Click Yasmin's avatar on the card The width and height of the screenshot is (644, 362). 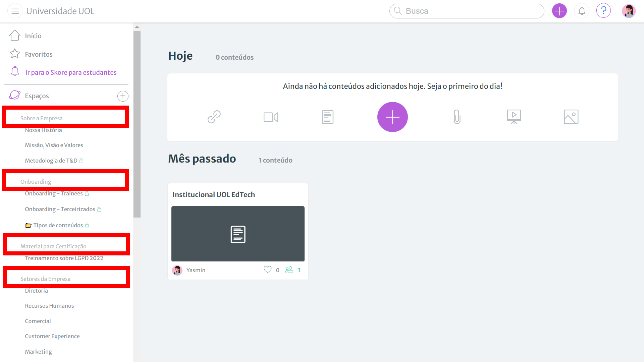pos(177,270)
